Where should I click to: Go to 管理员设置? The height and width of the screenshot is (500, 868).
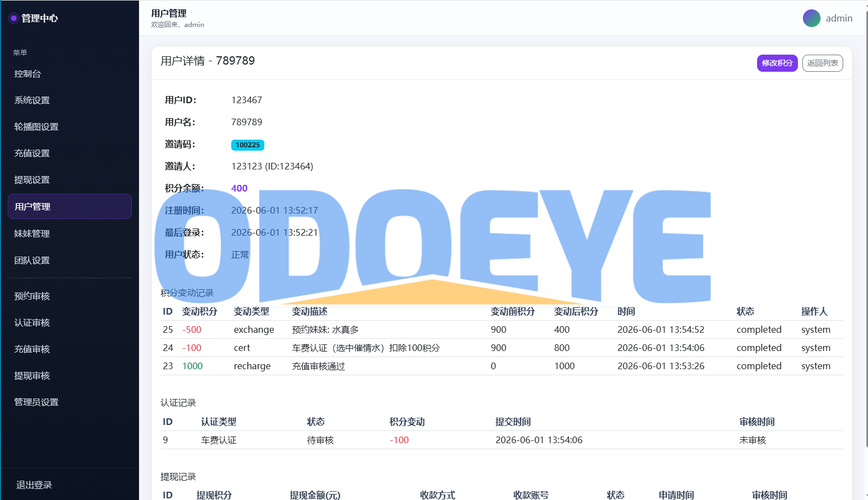click(x=70, y=402)
